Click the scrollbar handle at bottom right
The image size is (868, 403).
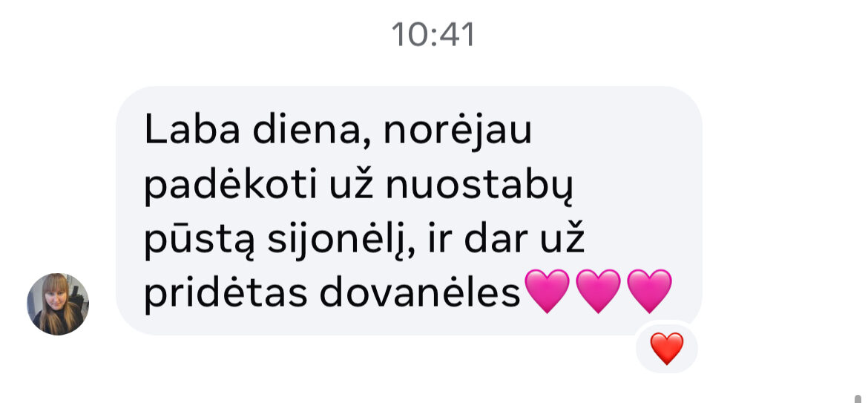(858, 398)
